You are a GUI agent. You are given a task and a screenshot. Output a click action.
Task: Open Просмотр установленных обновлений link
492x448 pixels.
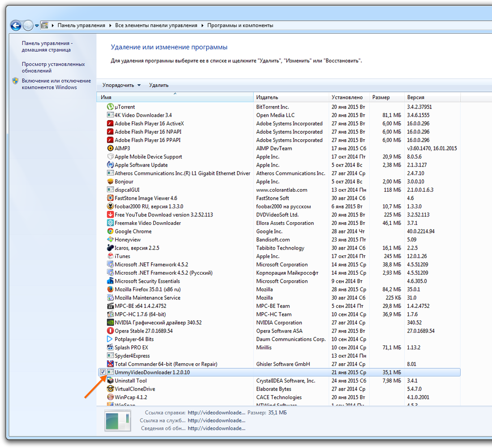coord(53,68)
